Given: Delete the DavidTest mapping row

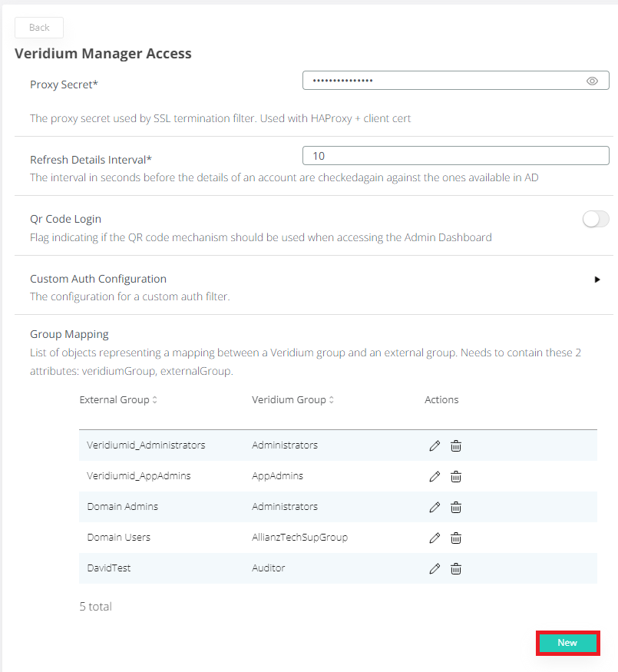Looking at the screenshot, I should pyautogui.click(x=455, y=568).
